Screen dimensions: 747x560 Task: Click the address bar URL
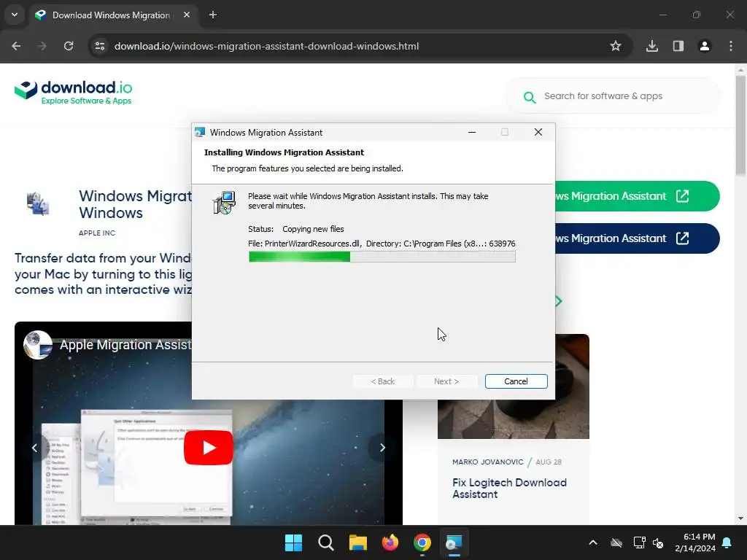pyautogui.click(x=266, y=46)
